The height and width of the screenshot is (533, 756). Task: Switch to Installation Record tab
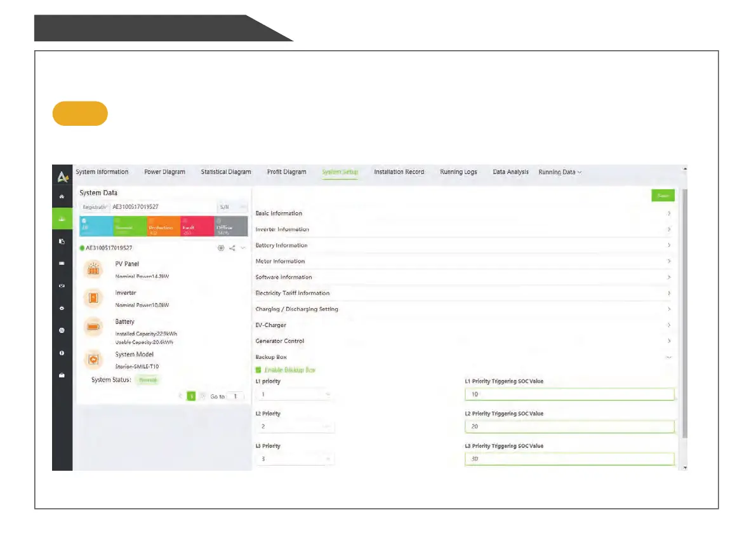tap(399, 172)
